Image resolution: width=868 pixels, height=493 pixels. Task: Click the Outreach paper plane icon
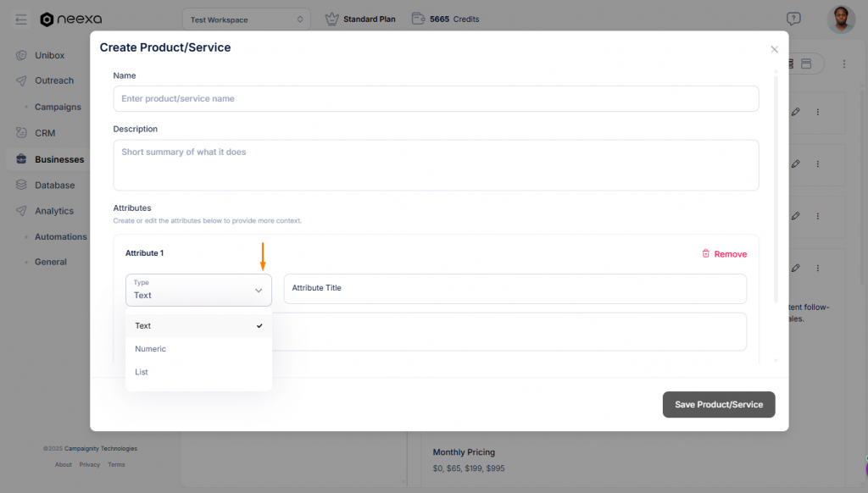[x=21, y=80]
